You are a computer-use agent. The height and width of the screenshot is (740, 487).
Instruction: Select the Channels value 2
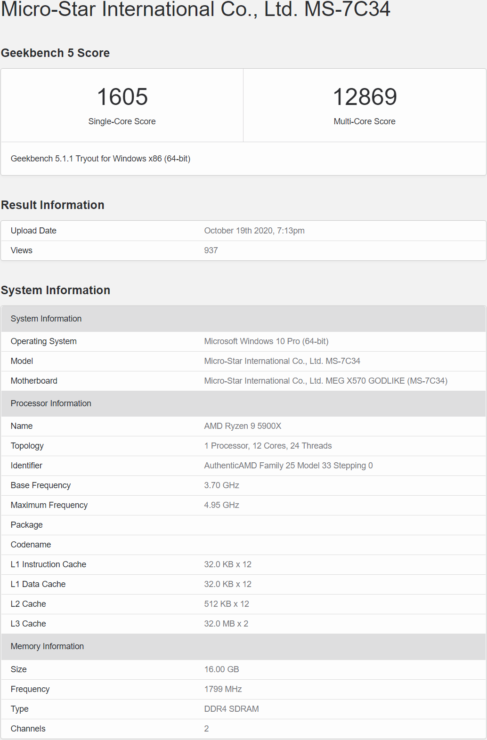coord(206,729)
